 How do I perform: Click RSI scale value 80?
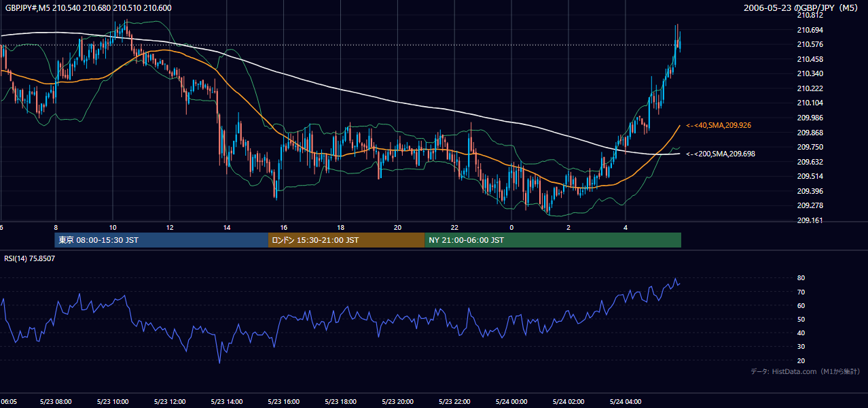pos(801,278)
